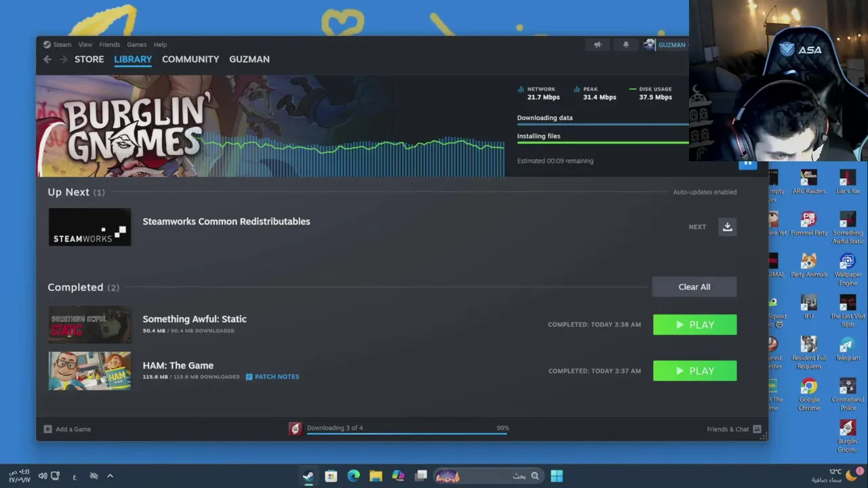Go back with the Steam back arrow
Screen dimensions: 868x488
(x=47, y=60)
